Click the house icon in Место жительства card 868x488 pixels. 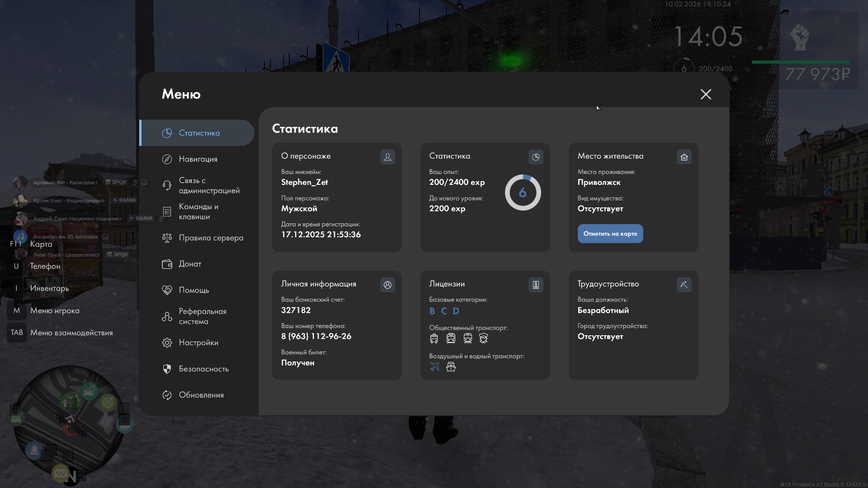click(x=684, y=157)
